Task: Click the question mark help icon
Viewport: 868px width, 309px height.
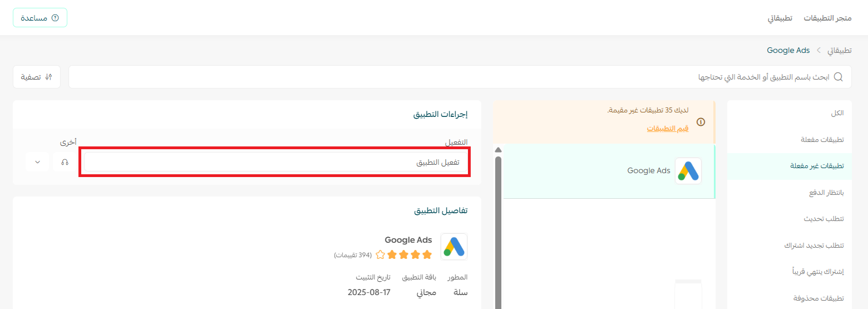Action: 55,18
